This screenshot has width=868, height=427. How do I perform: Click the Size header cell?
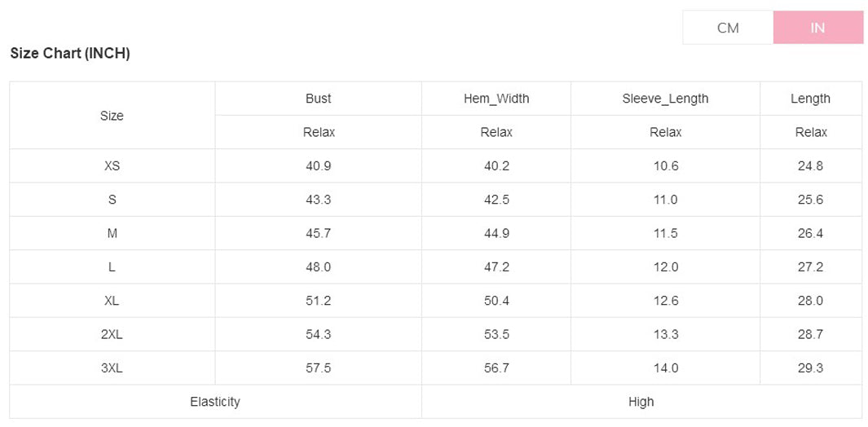(x=112, y=116)
